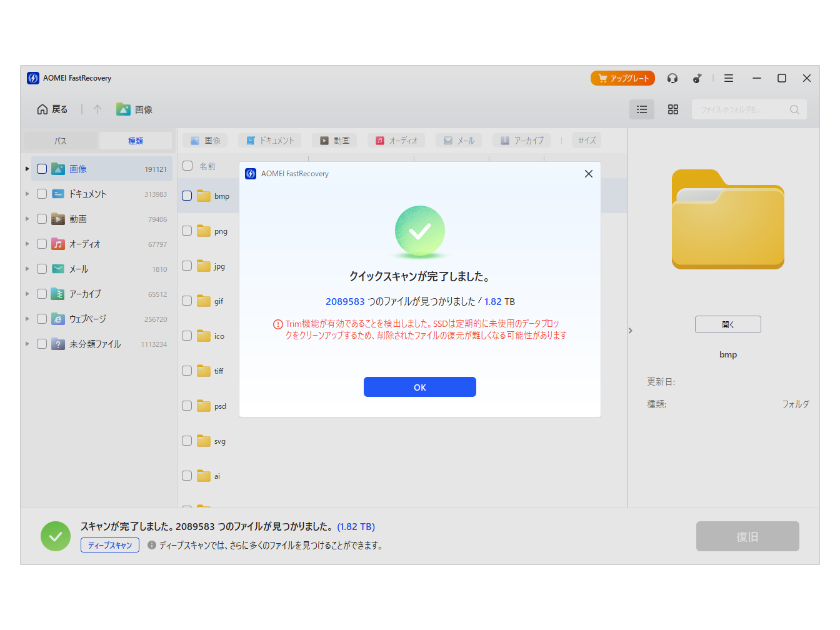Click the headset support icon
Image resolution: width=840 pixels, height=630 pixels.
[x=672, y=78]
